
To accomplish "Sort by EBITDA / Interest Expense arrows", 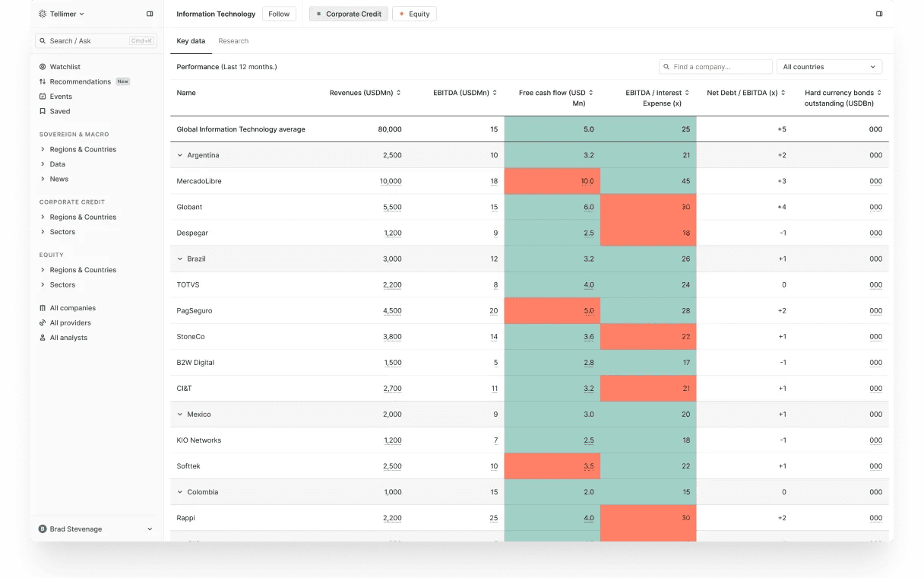I will pyautogui.click(x=687, y=93).
